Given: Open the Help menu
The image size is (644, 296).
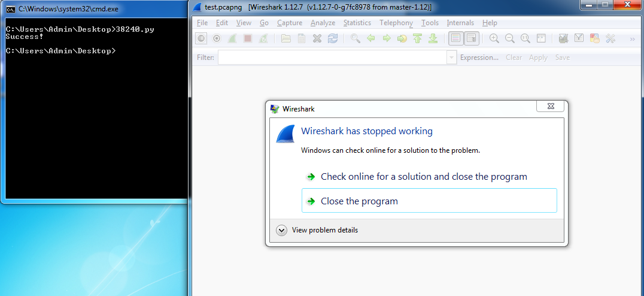Looking at the screenshot, I should pyautogui.click(x=490, y=23).
